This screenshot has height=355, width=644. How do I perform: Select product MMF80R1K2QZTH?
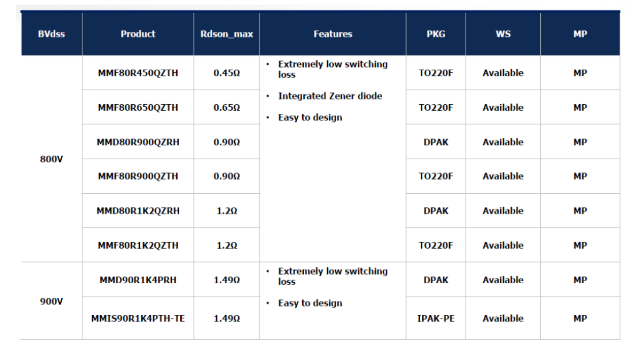138,245
